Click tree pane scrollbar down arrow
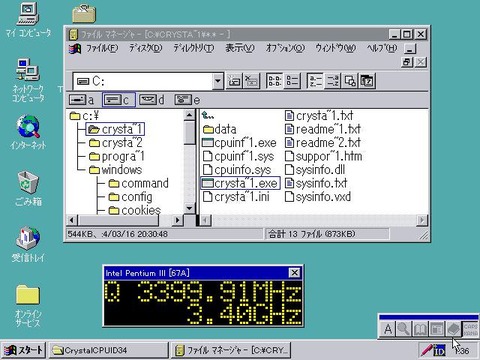 tap(189, 209)
